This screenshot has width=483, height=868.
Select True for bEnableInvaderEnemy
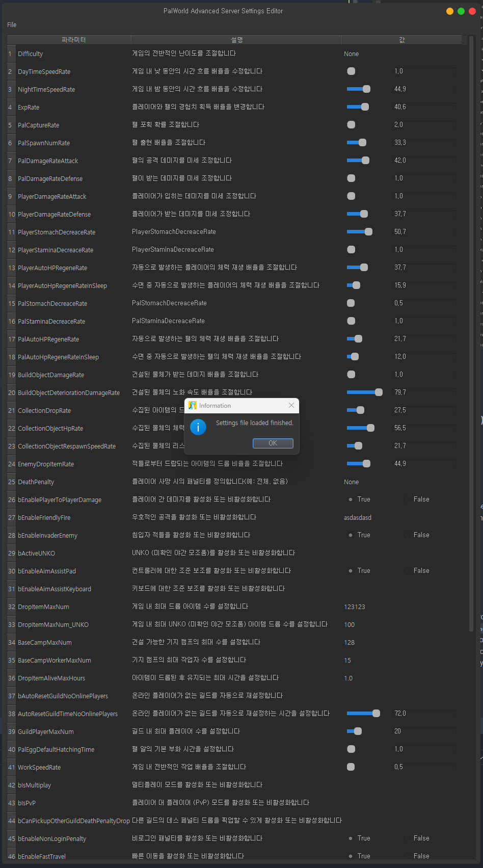click(359, 535)
